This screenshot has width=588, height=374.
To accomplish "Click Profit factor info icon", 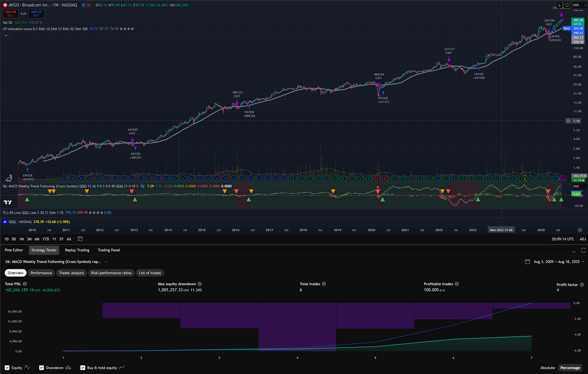I will click(x=582, y=284).
